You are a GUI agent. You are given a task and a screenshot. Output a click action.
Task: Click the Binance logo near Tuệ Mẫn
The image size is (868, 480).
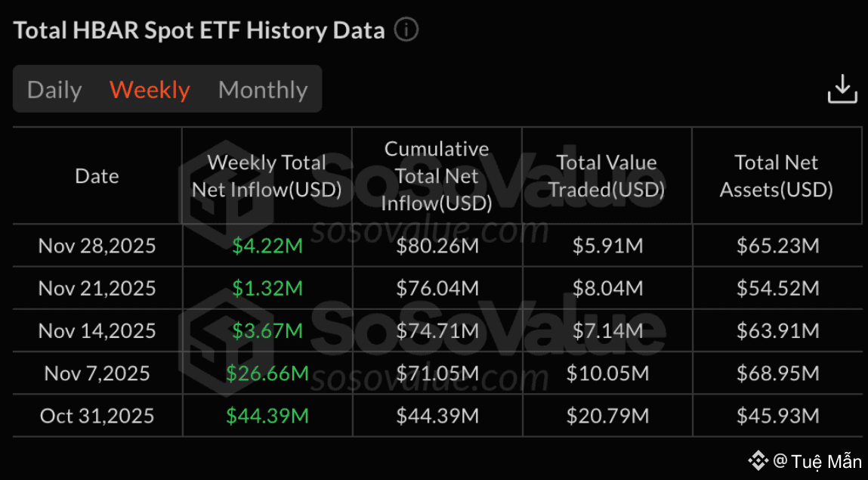758,460
